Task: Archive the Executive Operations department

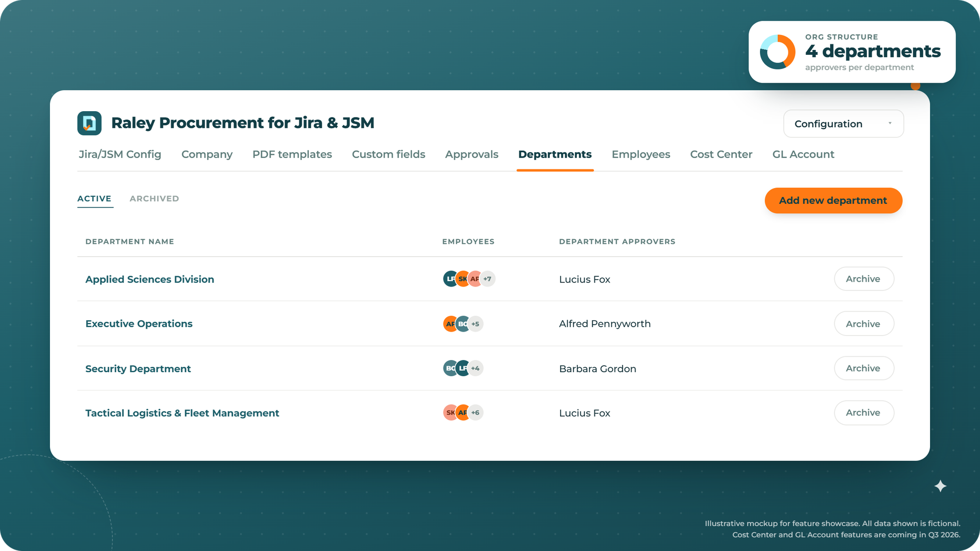Action: (864, 324)
